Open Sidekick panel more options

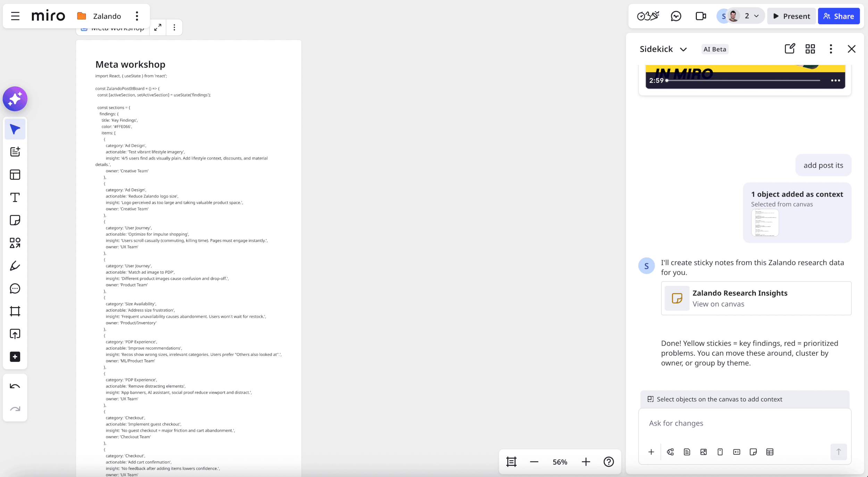point(831,49)
